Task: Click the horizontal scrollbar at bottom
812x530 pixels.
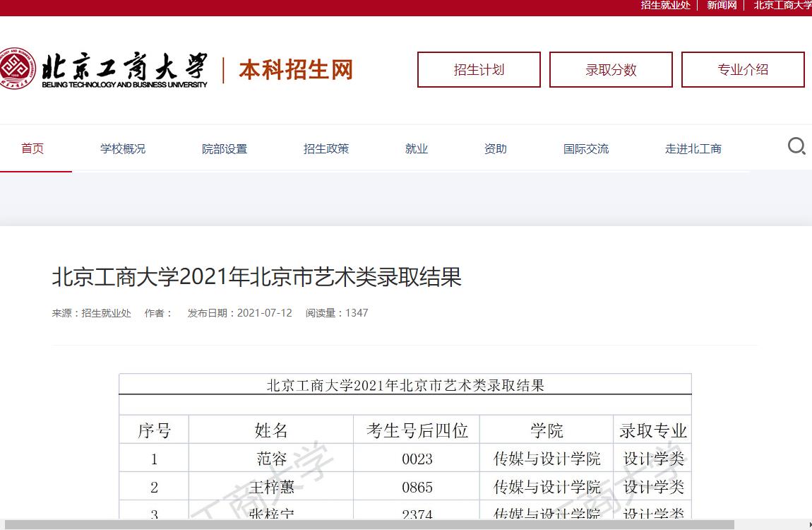Action: [x=367, y=524]
